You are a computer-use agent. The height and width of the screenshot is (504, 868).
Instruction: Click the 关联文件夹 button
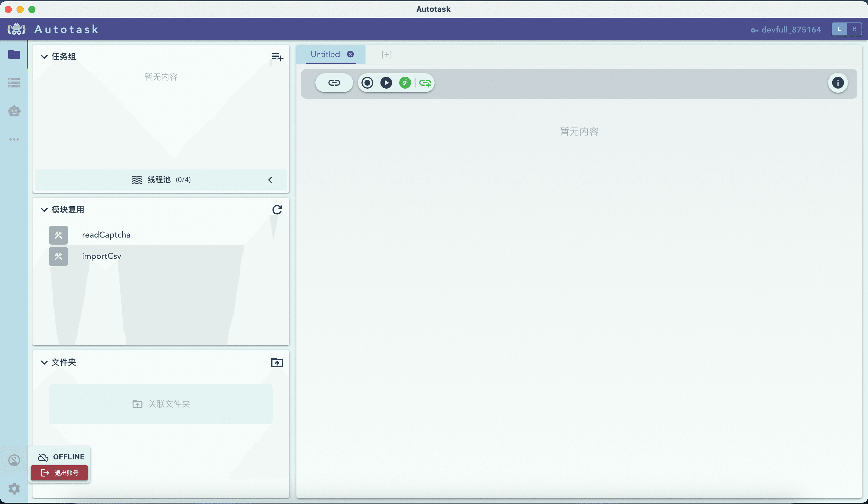(x=161, y=404)
